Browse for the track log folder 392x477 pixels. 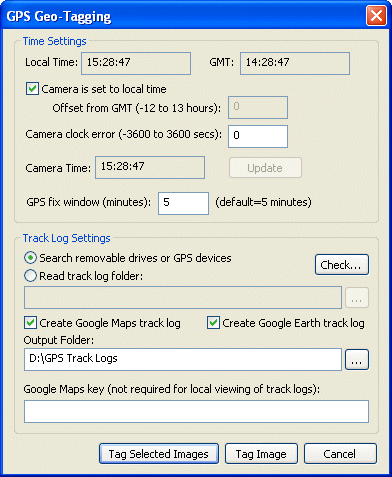pyautogui.click(x=357, y=297)
